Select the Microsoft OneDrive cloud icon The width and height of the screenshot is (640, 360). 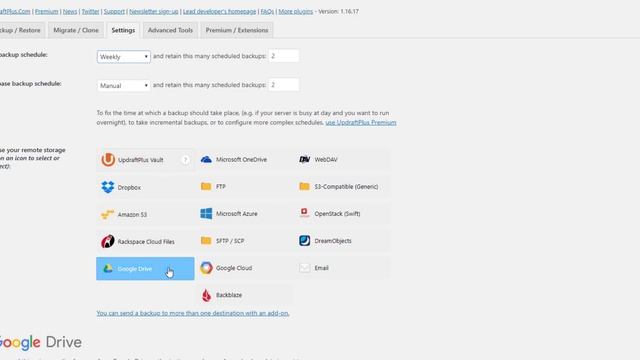206,160
